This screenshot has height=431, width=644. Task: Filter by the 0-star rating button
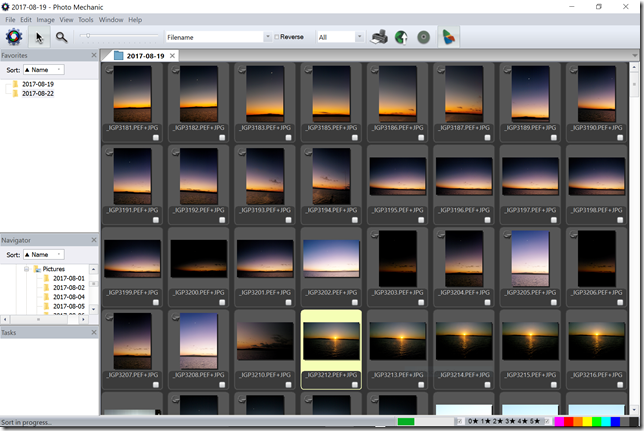pyautogui.click(x=473, y=421)
